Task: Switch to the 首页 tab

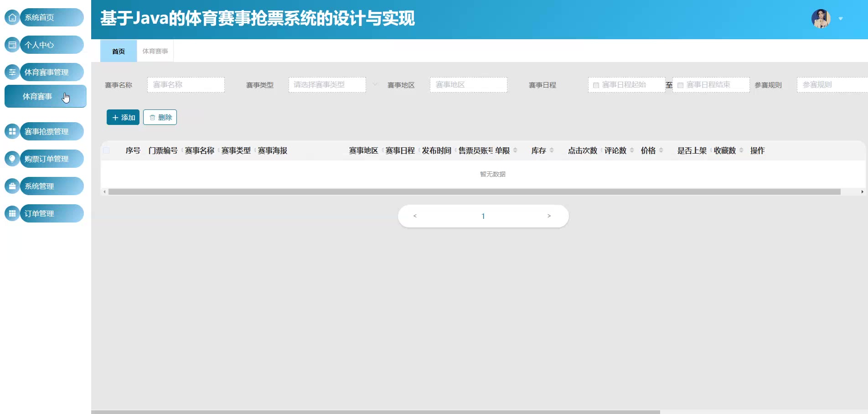Action: click(119, 51)
